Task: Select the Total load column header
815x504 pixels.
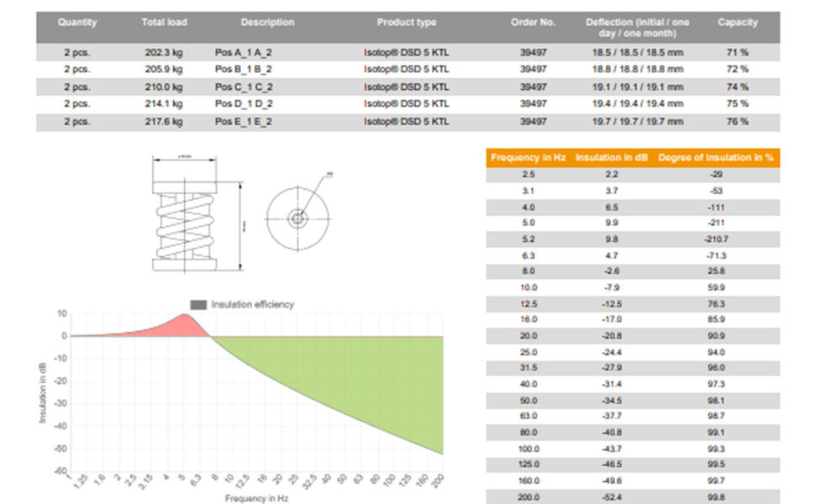Action: point(164,23)
